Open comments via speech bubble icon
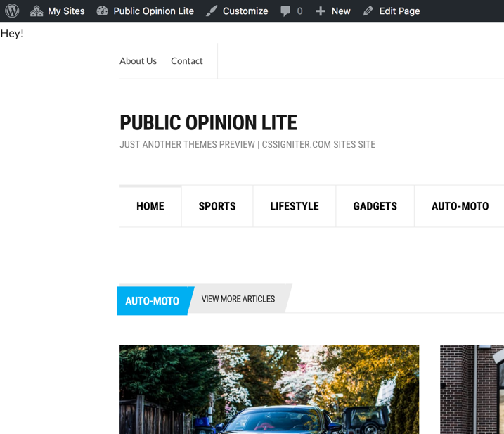The height and width of the screenshot is (434, 504). [285, 11]
